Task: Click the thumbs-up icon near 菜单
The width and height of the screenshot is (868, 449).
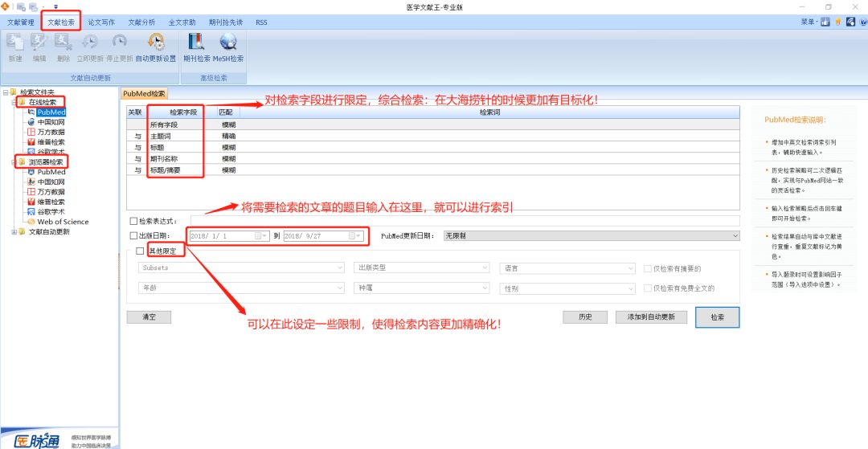Action: point(825,22)
